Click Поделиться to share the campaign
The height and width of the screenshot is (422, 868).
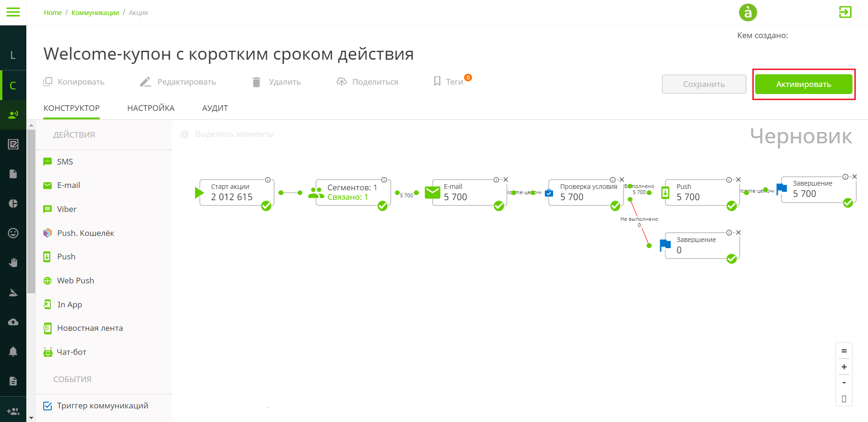(x=367, y=82)
